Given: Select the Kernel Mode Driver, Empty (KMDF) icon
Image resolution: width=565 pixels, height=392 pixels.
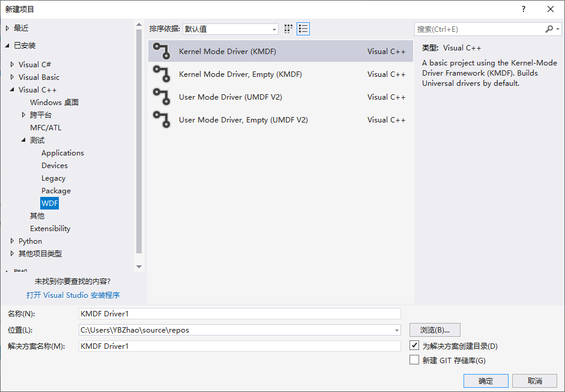Looking at the screenshot, I should (x=162, y=74).
